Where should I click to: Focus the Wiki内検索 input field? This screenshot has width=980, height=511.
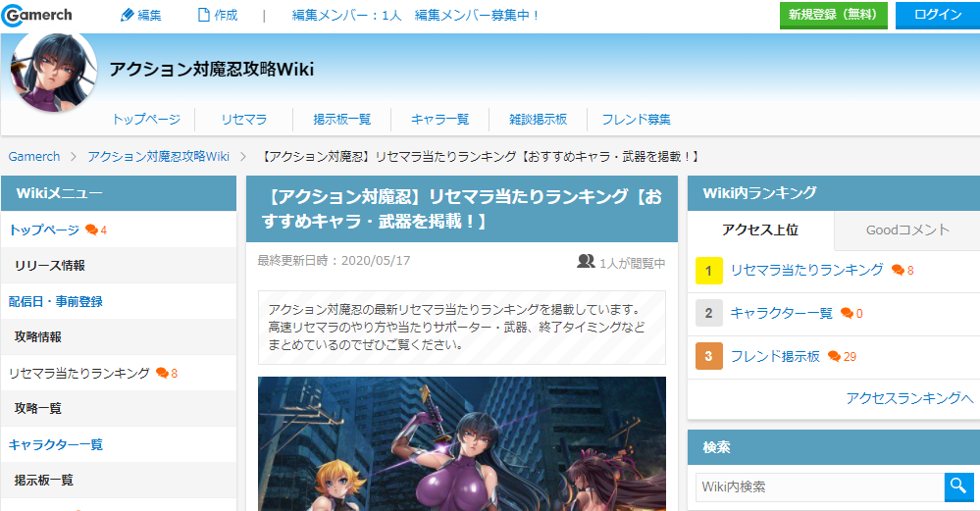click(x=819, y=487)
